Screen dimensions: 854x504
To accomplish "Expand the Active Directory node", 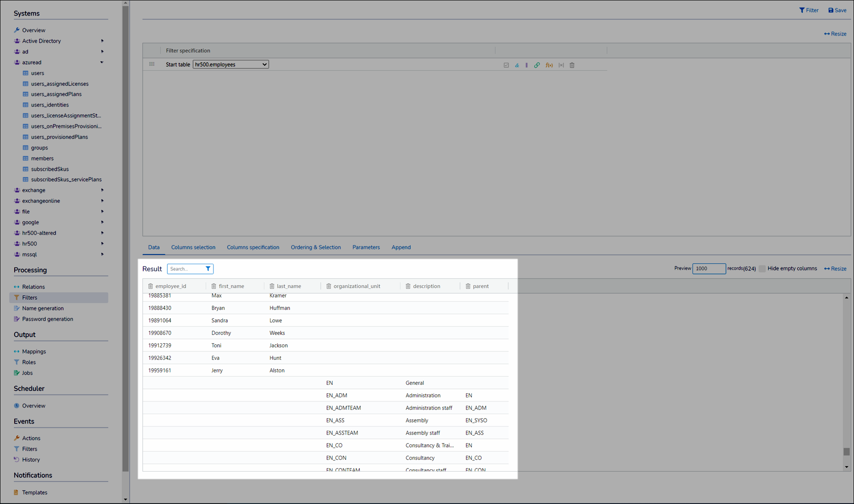I will 102,41.
